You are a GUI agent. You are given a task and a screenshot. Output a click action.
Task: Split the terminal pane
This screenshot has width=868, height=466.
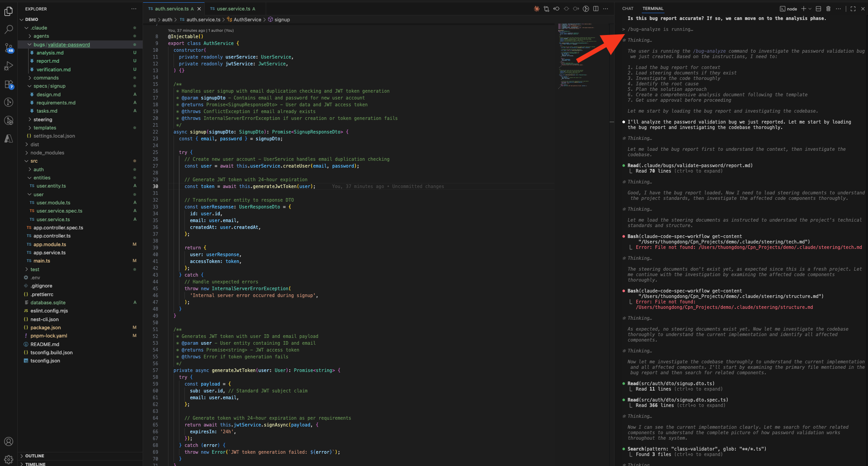pyautogui.click(x=818, y=9)
